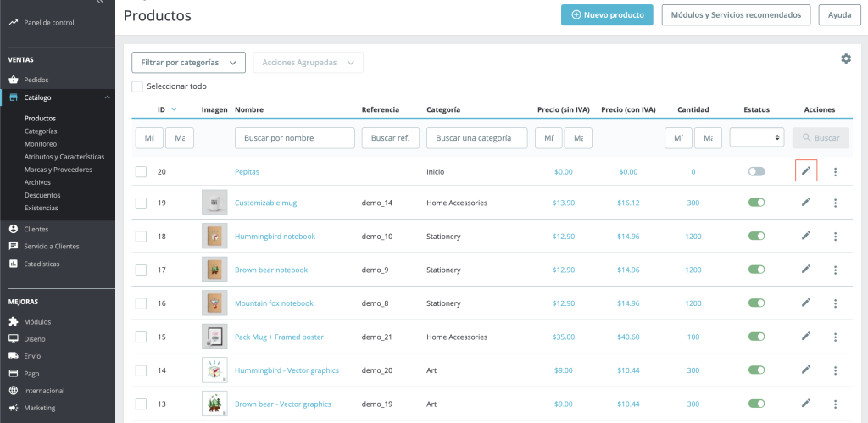
Task: Open three-dot menu for Customizable mug
Action: click(835, 203)
